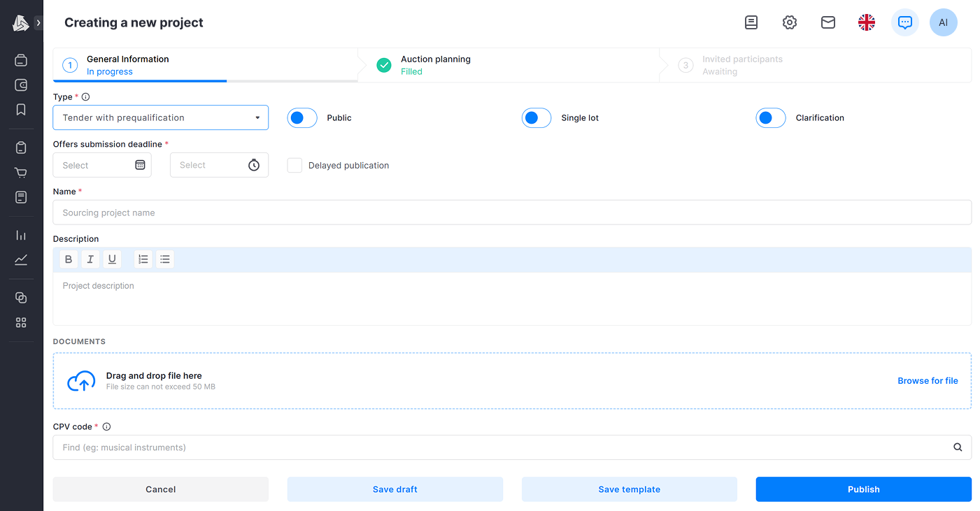Open the calendar date picker icon
Viewport: 980px width, 511px height.
pos(140,165)
